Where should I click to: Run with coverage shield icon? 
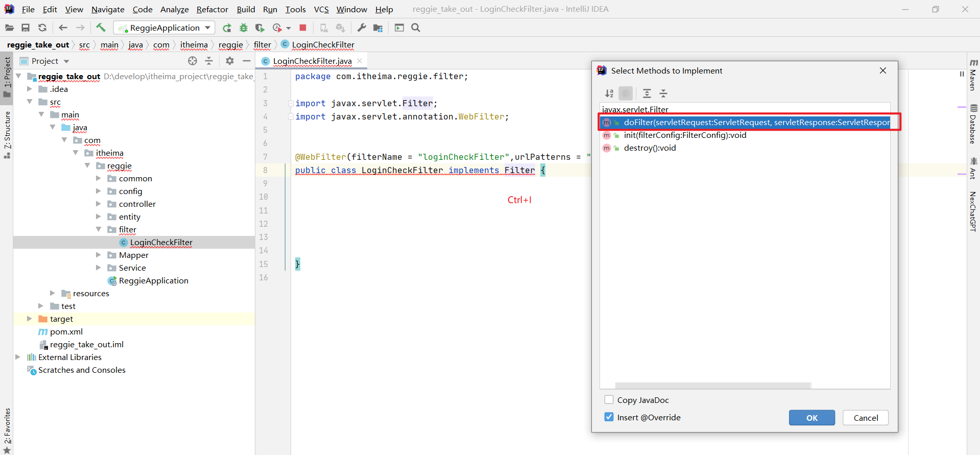tap(260, 28)
